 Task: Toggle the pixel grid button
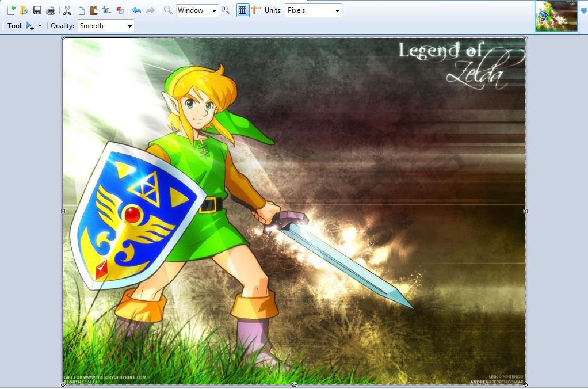pyautogui.click(x=243, y=10)
